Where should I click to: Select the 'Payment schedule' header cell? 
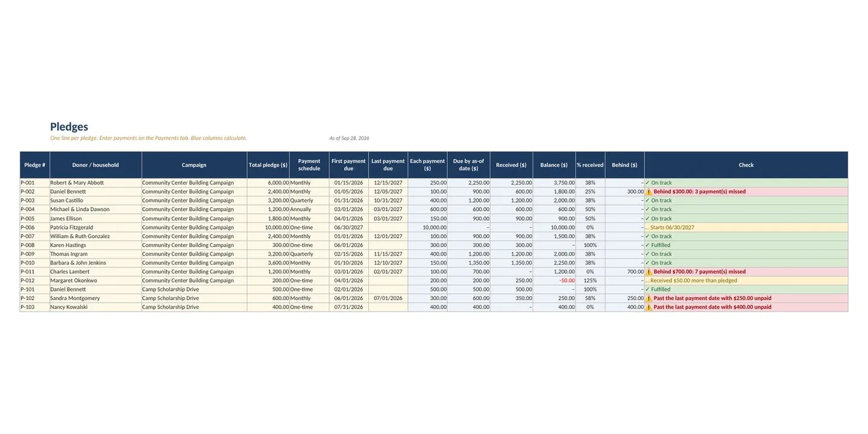[x=309, y=165]
